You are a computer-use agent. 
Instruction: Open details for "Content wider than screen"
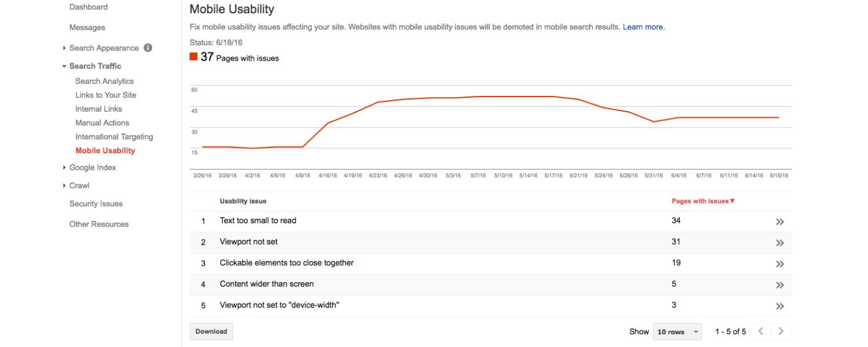[780, 285]
